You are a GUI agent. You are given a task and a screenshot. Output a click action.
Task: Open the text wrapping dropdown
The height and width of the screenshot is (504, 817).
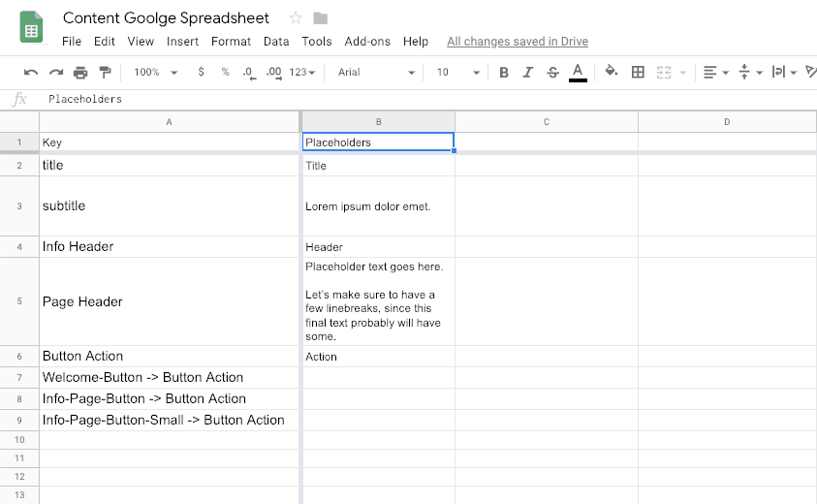click(784, 73)
